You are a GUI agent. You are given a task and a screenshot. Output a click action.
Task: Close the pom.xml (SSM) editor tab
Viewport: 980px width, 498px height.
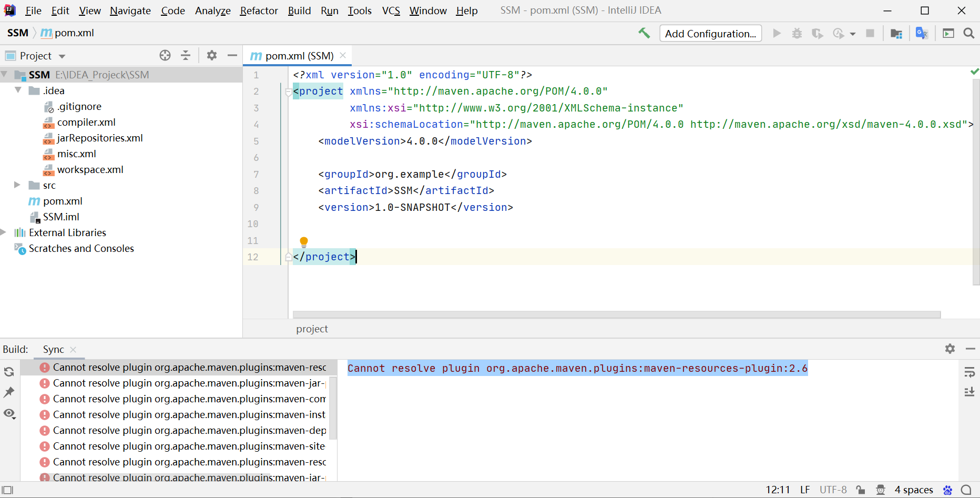pos(343,55)
